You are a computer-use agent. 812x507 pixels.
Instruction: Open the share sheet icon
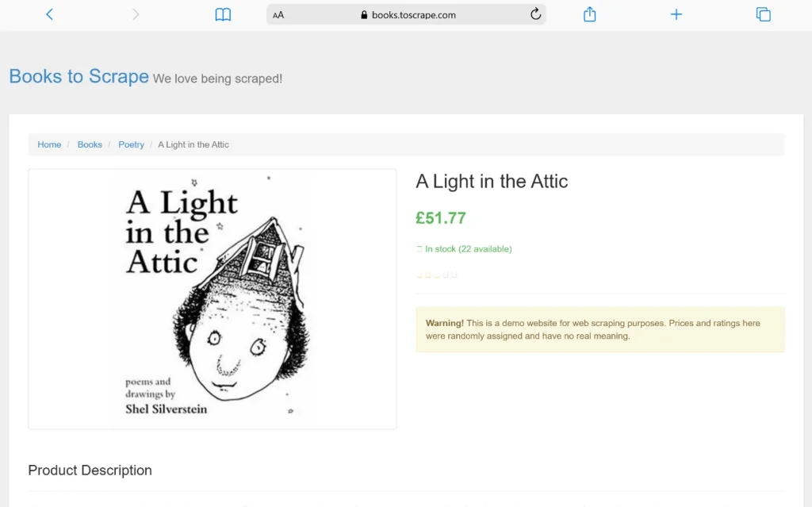[x=590, y=14]
